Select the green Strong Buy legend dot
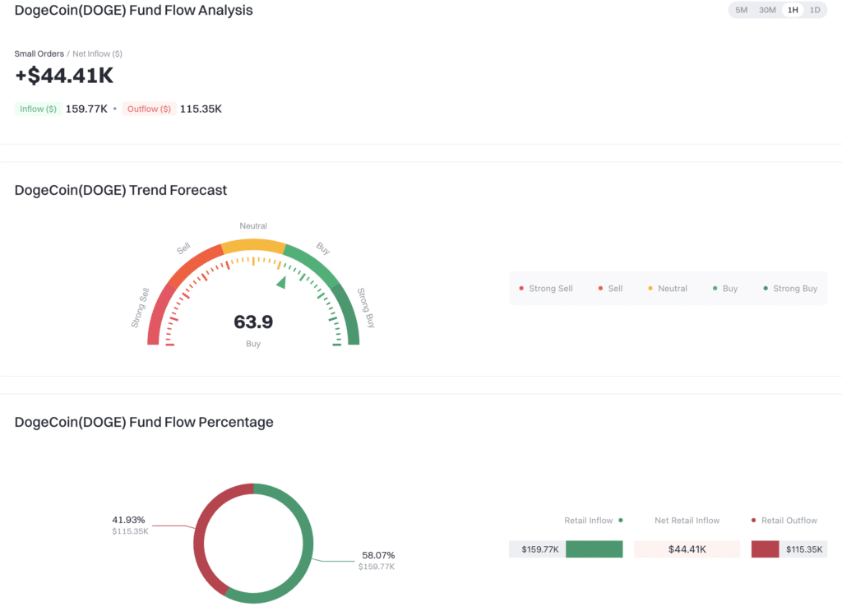 764,289
